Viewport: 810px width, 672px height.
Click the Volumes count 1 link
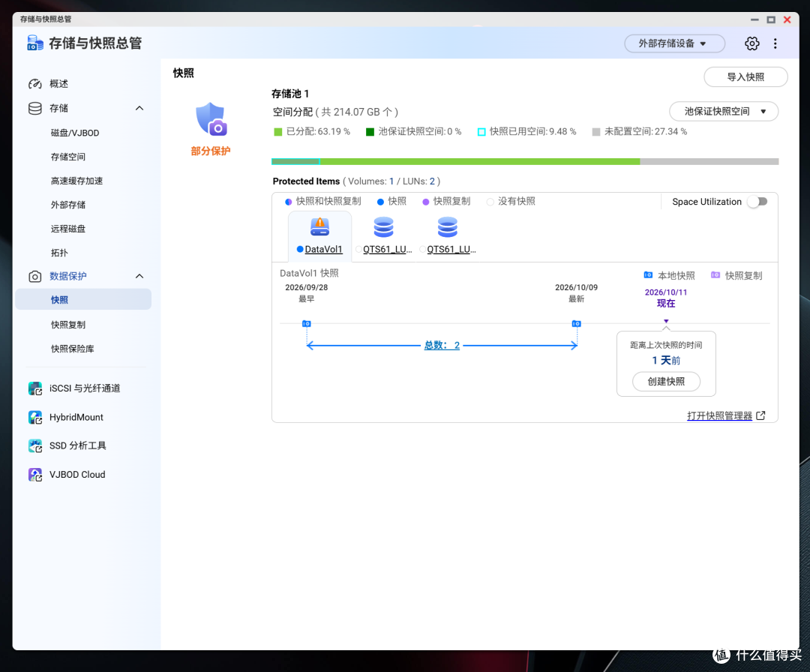391,181
